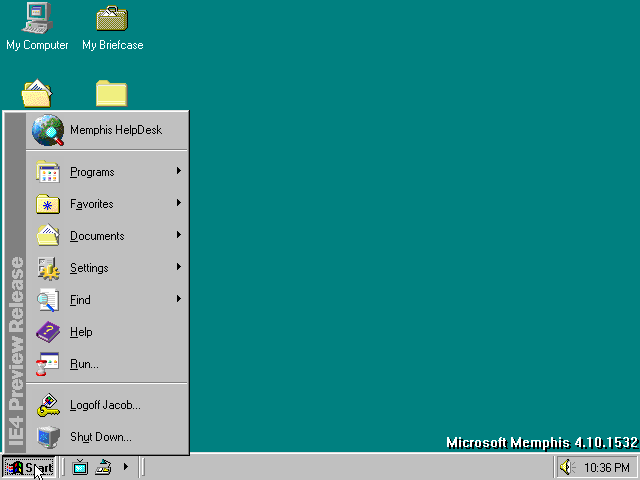Expand the Settings submenu arrow
The height and width of the screenshot is (480, 640).
coord(178,267)
